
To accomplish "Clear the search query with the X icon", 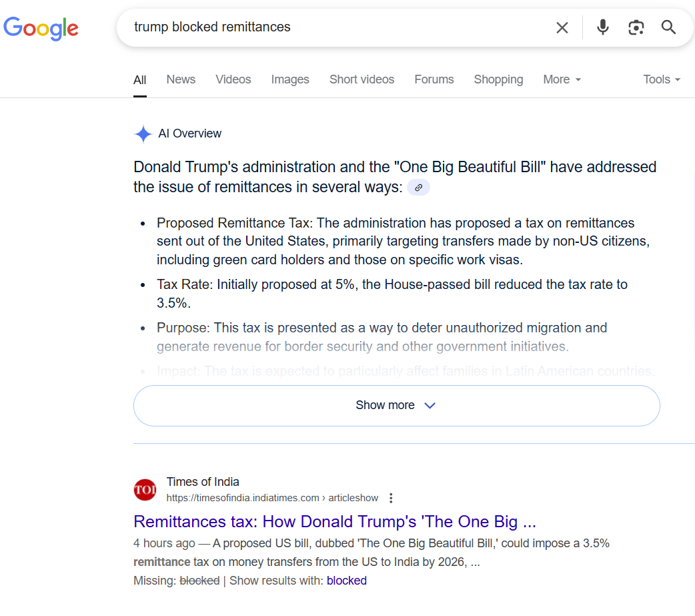I will click(562, 27).
